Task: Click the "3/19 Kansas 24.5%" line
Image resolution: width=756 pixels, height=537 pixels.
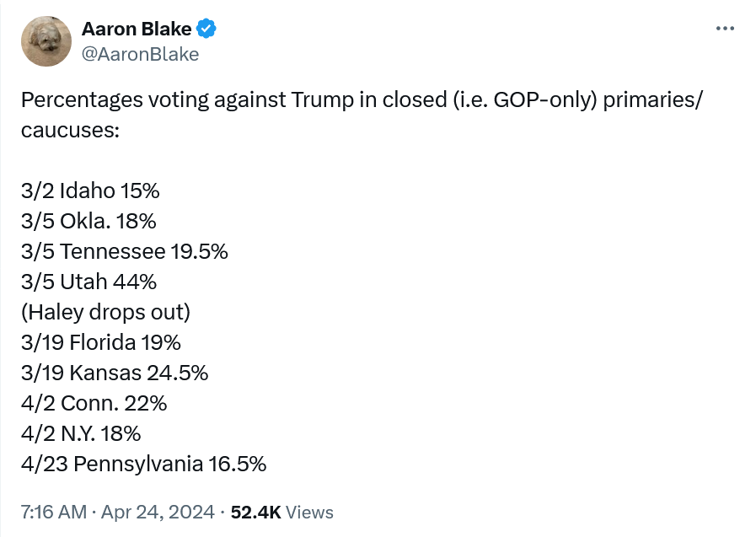Action: pos(114,373)
